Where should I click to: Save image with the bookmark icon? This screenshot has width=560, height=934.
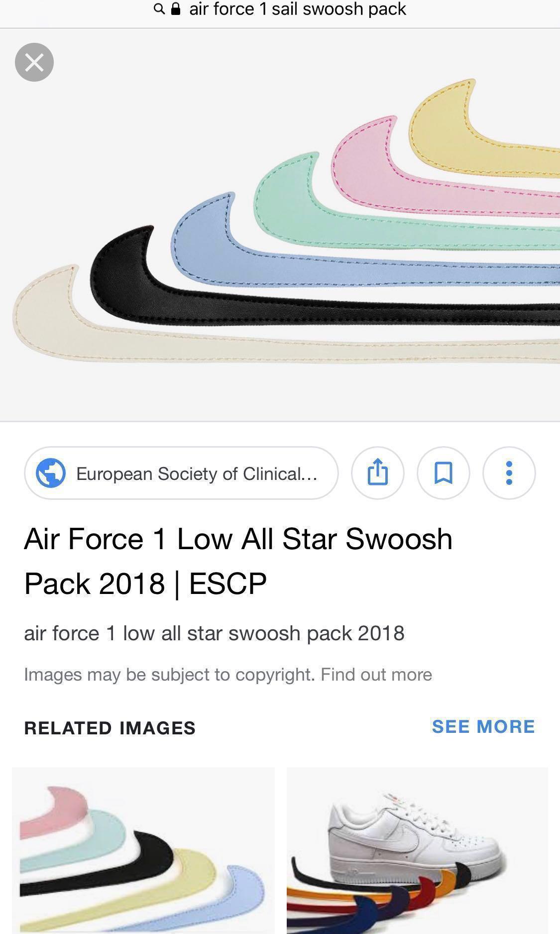[x=443, y=472]
